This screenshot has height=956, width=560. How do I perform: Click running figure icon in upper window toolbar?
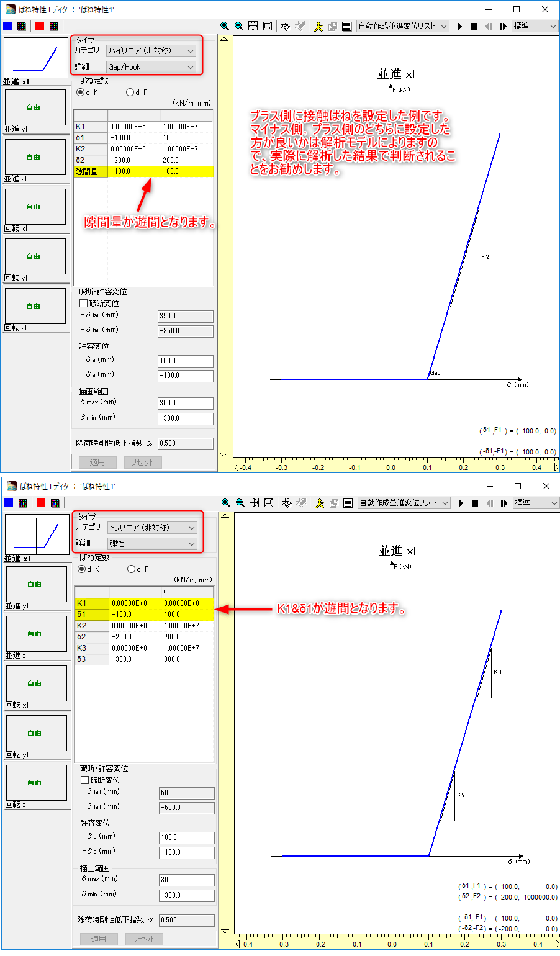coord(318,26)
